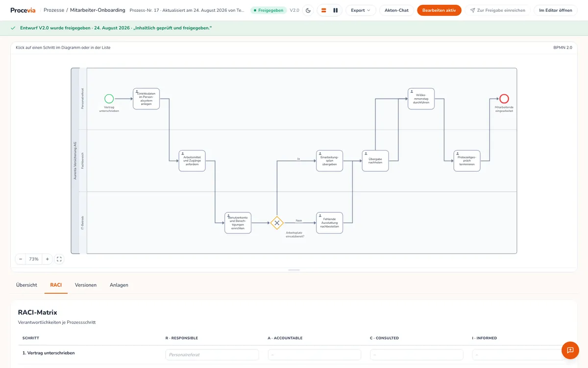Select task Willkommenstag durchführen

421,99
